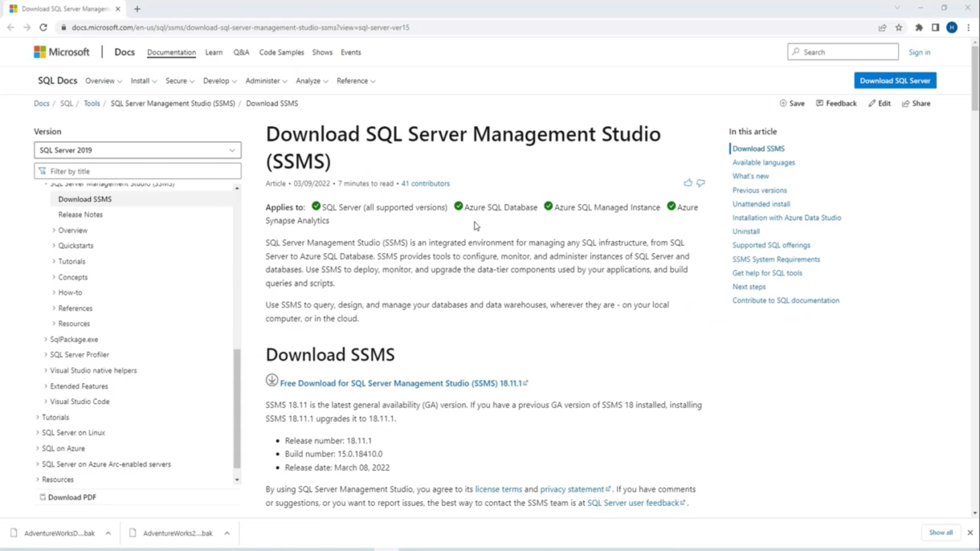Open a new browser tab

click(x=137, y=9)
